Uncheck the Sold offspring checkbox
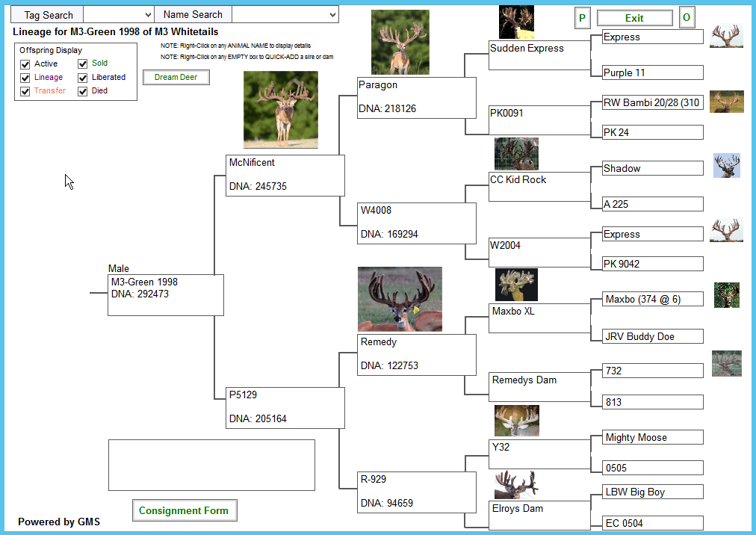 pos(83,64)
